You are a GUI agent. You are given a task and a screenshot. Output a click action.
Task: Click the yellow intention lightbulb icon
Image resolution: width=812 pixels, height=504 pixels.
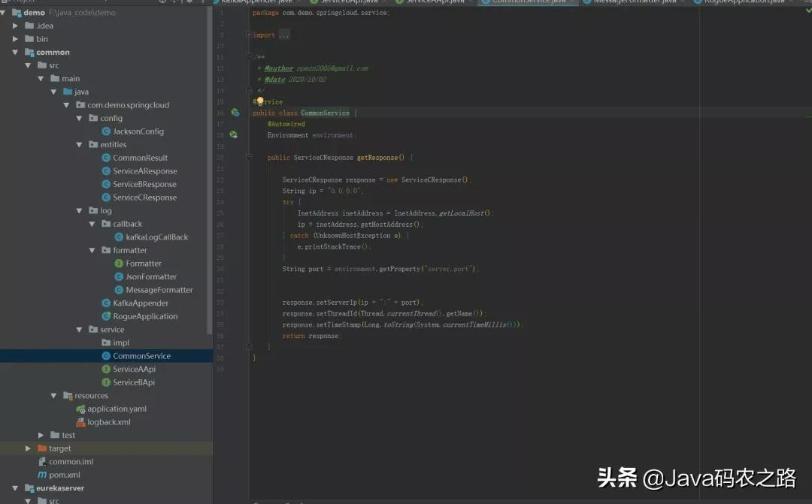pyautogui.click(x=260, y=101)
